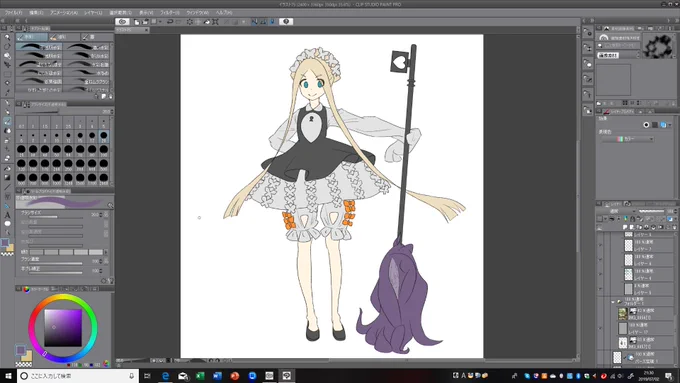
Task: Adjust the ブラシ濃度 slider
Action: click(56, 263)
